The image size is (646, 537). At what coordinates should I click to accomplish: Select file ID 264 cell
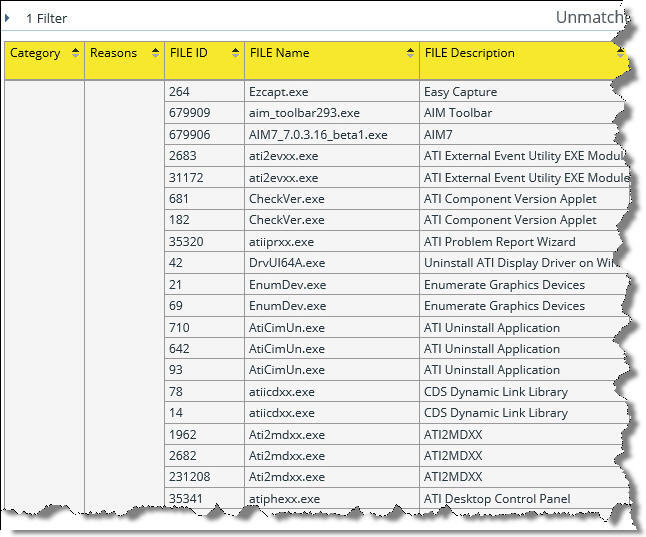204,91
